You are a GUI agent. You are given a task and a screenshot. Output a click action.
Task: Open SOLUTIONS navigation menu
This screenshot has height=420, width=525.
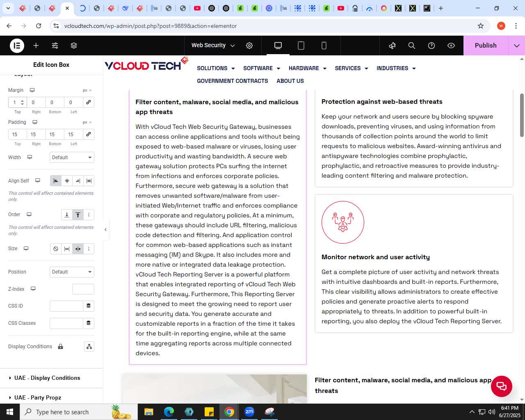216,68
